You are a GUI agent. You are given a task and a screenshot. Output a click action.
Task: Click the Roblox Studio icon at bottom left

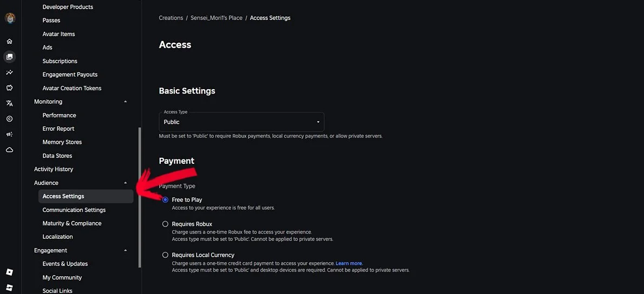(9, 288)
